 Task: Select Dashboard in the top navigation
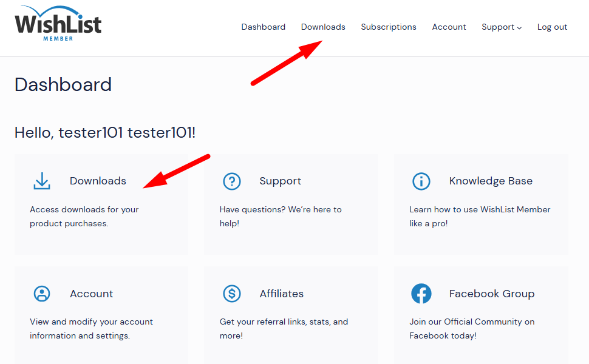263,27
